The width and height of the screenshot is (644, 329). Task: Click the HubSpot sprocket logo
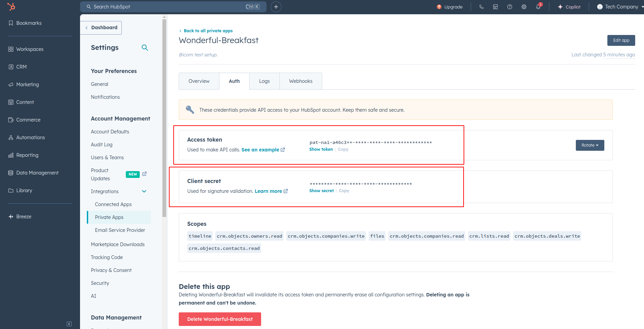click(11, 6)
